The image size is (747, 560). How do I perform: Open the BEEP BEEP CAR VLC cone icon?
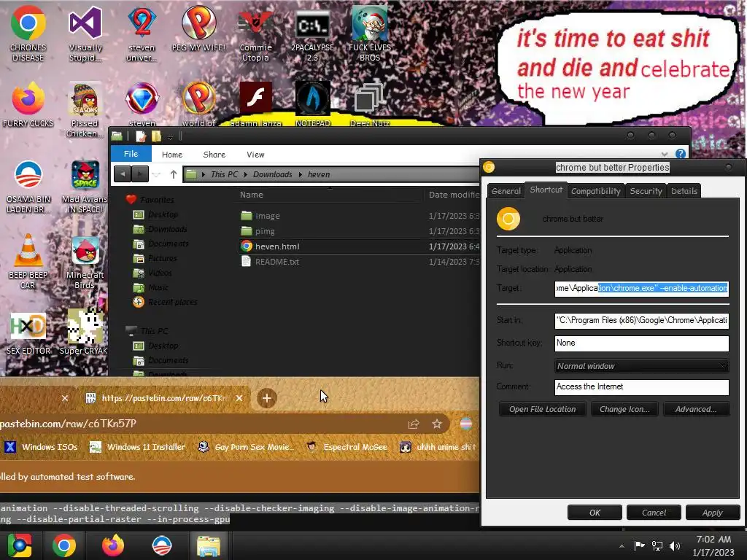(x=28, y=261)
